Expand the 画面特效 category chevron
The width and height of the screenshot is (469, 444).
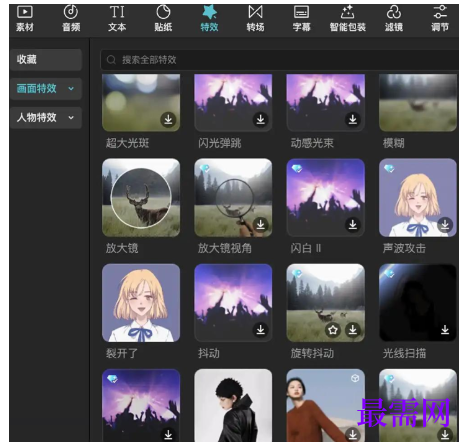pos(71,89)
